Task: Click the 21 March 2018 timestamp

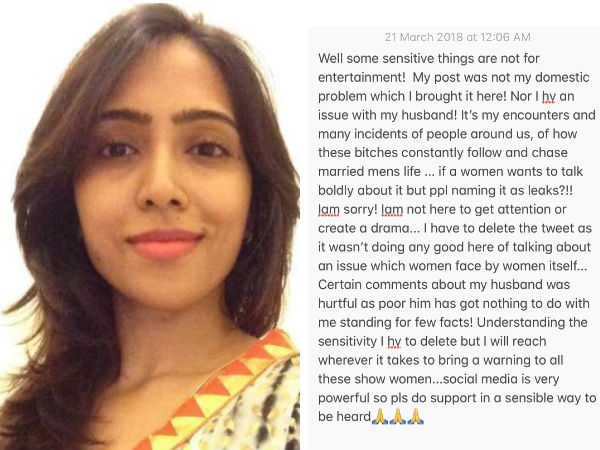Action: click(x=458, y=37)
